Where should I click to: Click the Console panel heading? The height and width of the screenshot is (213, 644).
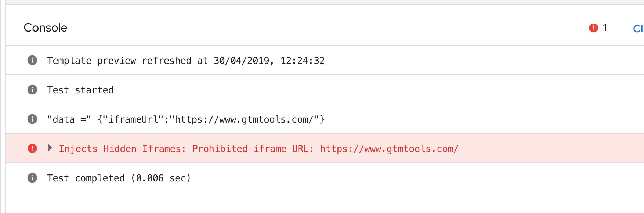click(x=46, y=28)
